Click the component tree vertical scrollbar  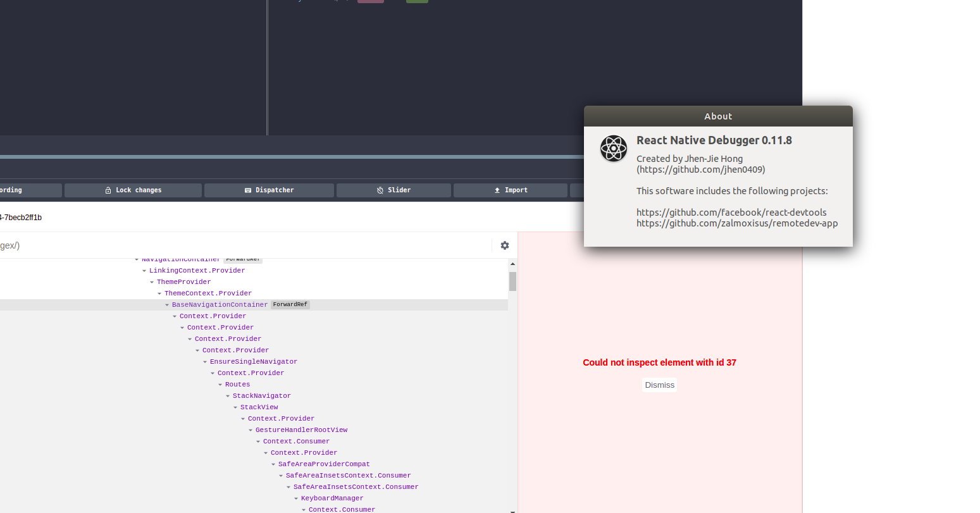[x=512, y=281]
